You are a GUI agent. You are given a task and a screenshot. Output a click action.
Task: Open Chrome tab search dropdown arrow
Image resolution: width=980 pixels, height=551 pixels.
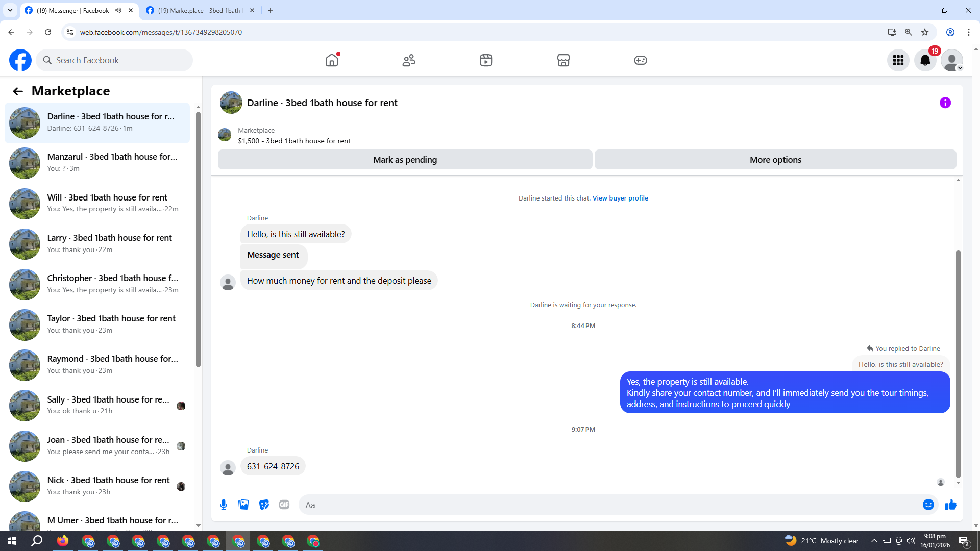pyautogui.click(x=10, y=10)
